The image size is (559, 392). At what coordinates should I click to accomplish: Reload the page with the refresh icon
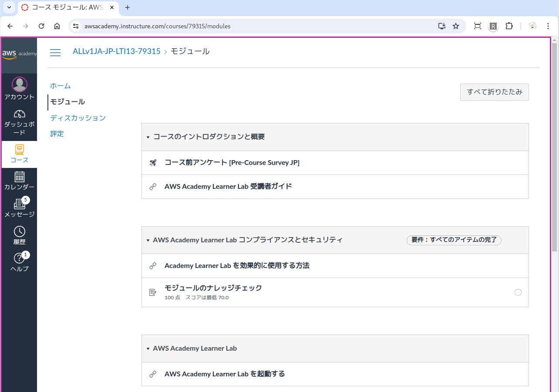pos(41,26)
